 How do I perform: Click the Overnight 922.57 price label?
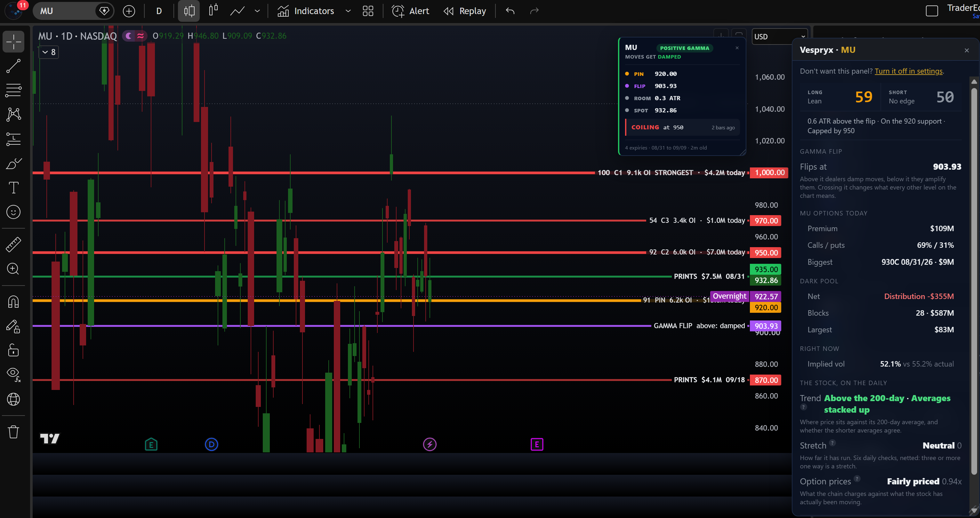(x=745, y=296)
